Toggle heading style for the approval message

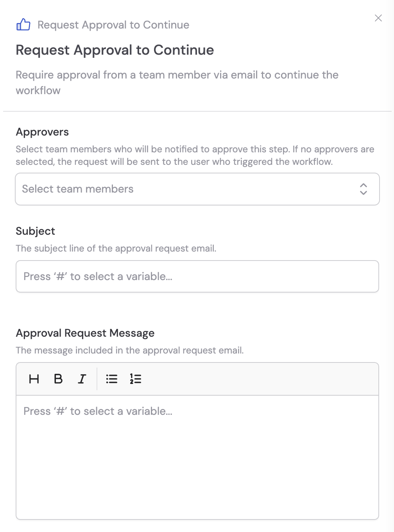(x=34, y=378)
